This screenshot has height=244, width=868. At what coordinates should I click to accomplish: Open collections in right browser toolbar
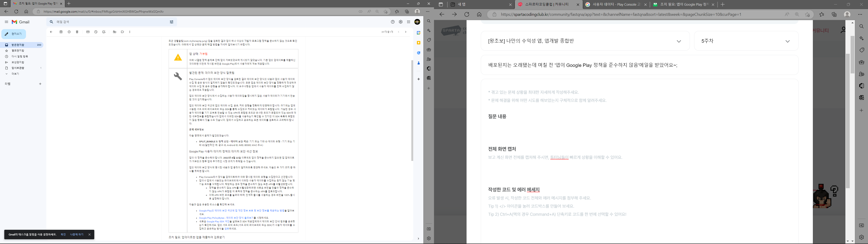[834, 14]
